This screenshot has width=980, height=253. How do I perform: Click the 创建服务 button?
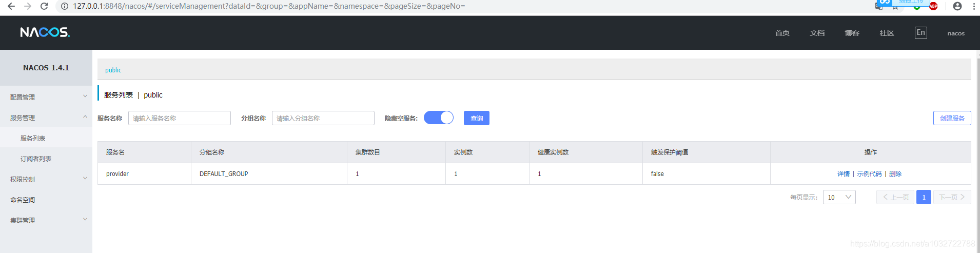pyautogui.click(x=952, y=118)
